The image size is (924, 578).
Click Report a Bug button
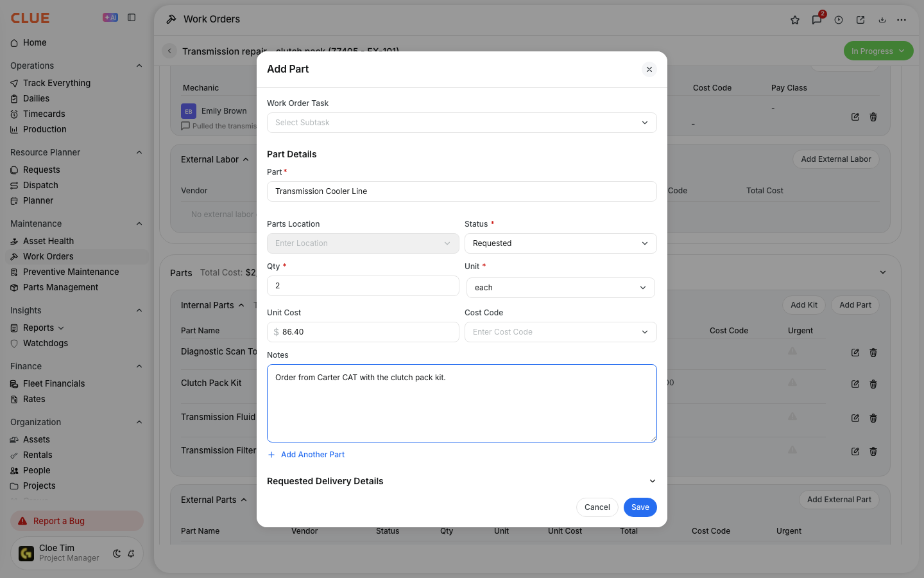click(x=77, y=521)
